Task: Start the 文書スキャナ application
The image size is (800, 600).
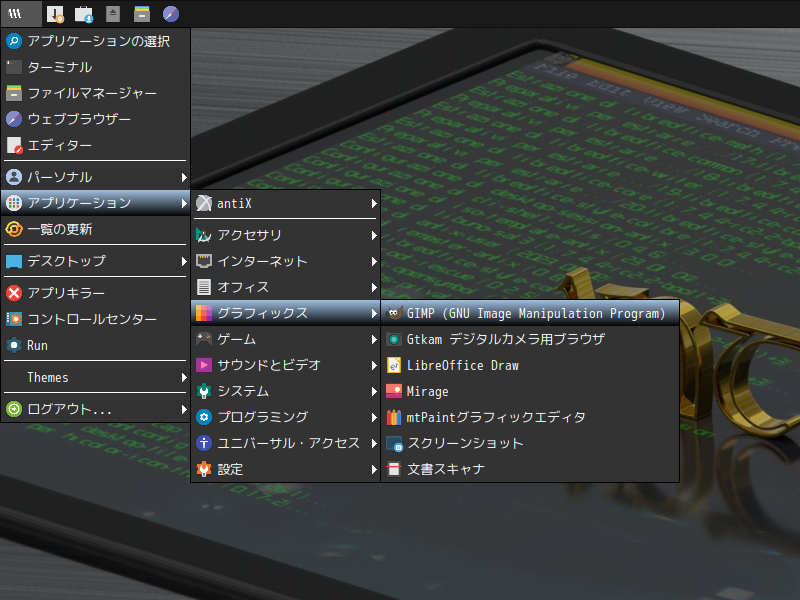Action: tap(530, 469)
